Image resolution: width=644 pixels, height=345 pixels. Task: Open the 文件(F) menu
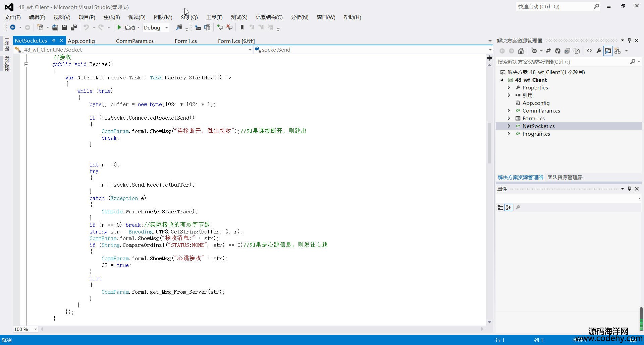coord(13,17)
